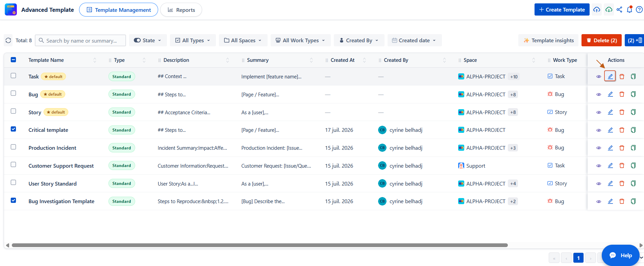Duplicate the Customer Support Request template

point(633,166)
